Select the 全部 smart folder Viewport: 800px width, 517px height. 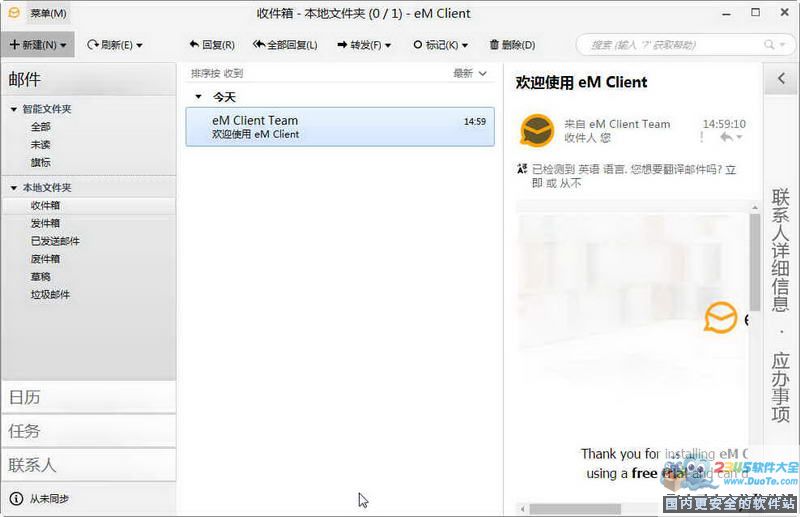[x=40, y=127]
